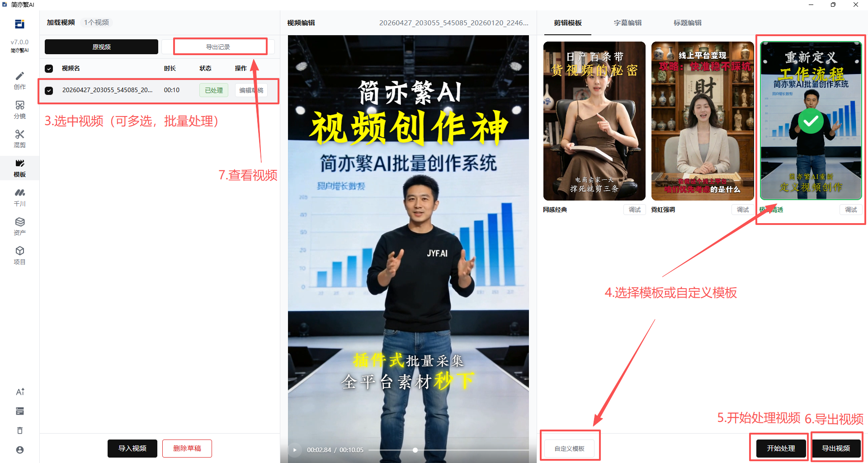
Task: Click 编辑草稿 for the video row
Action: tap(251, 90)
